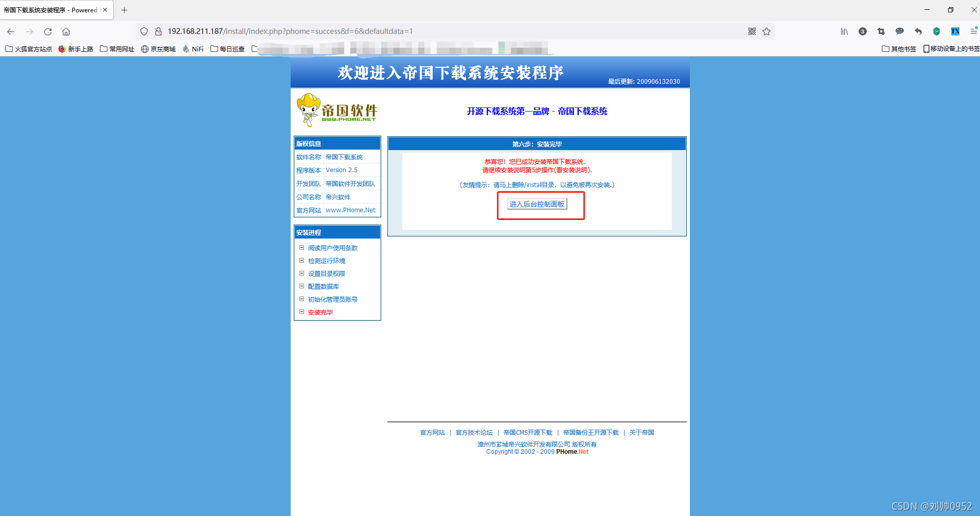Image resolution: width=980 pixels, height=516 pixels.
Task: Collapse the 阅读用户使用条款 step marker
Action: click(302, 248)
